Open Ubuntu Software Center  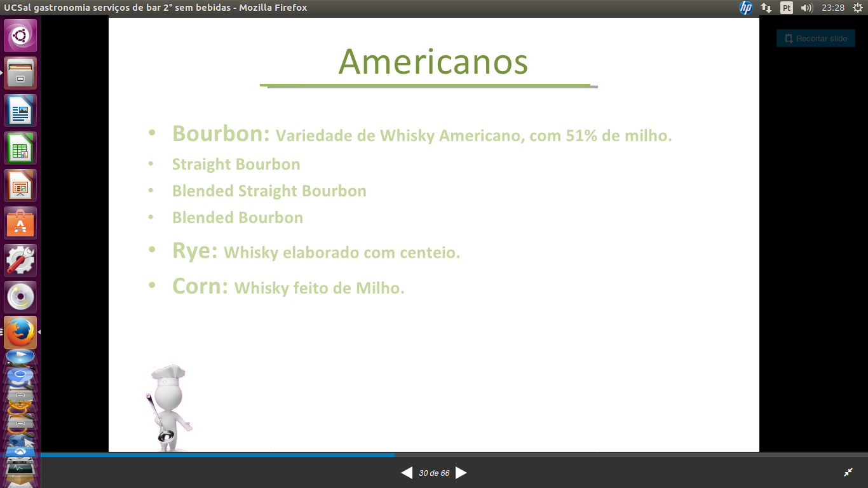20,224
